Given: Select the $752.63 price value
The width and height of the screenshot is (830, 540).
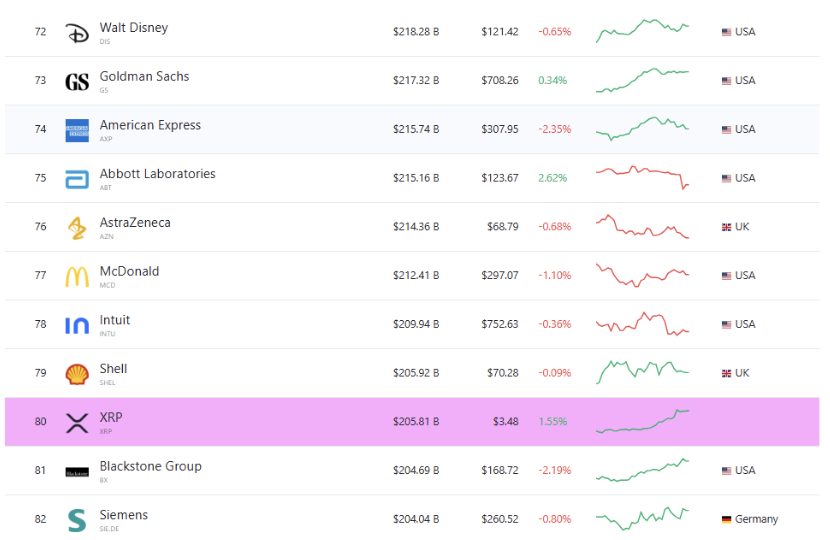Looking at the screenshot, I should pos(499,324).
